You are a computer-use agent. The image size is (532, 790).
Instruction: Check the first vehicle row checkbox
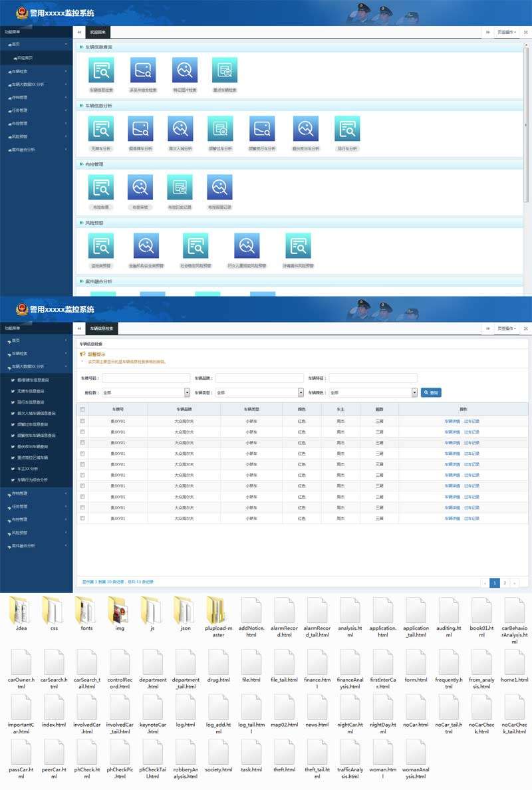pos(82,421)
